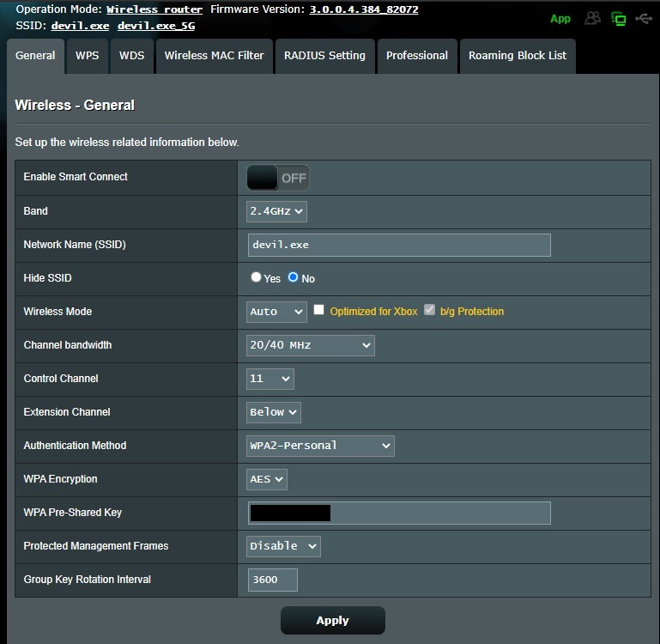
Task: Open Protected Management Frames Disable dropdown
Action: tap(283, 546)
